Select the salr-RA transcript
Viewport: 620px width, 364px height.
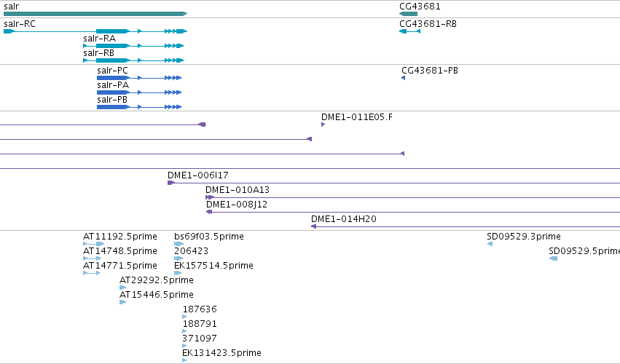tap(133, 46)
